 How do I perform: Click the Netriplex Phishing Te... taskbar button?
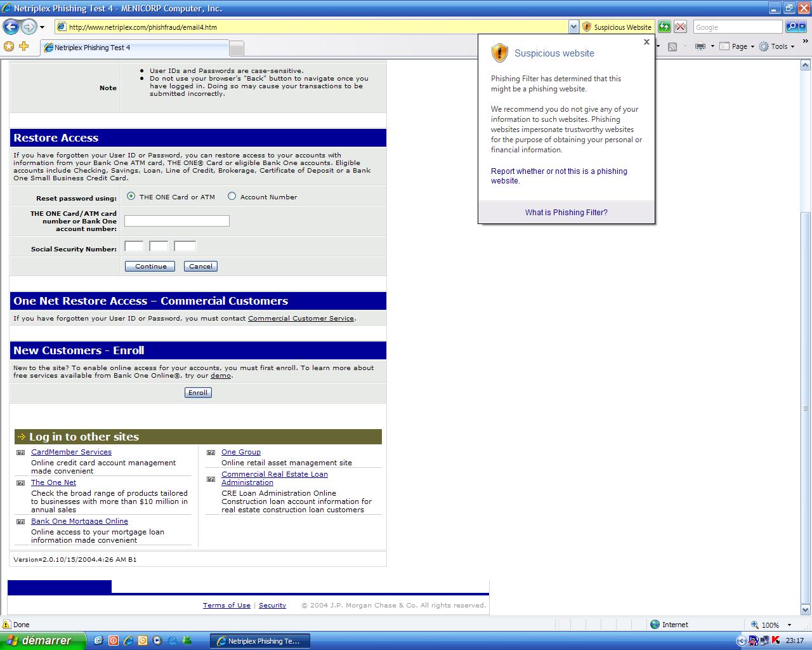[260, 641]
